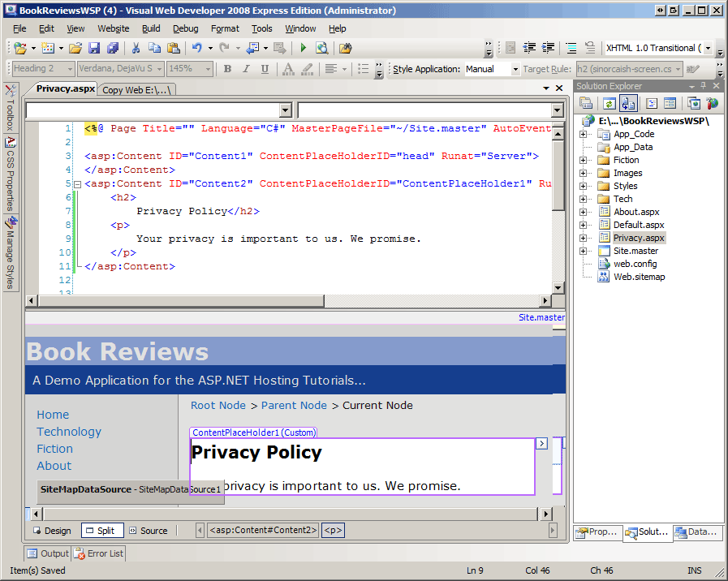
Task: Open the Website menu
Action: click(x=113, y=28)
